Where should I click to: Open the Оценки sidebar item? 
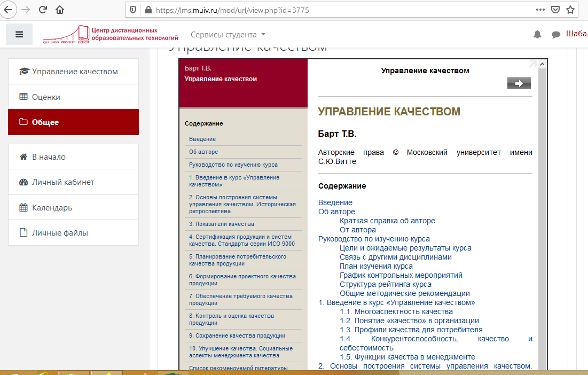tap(46, 97)
